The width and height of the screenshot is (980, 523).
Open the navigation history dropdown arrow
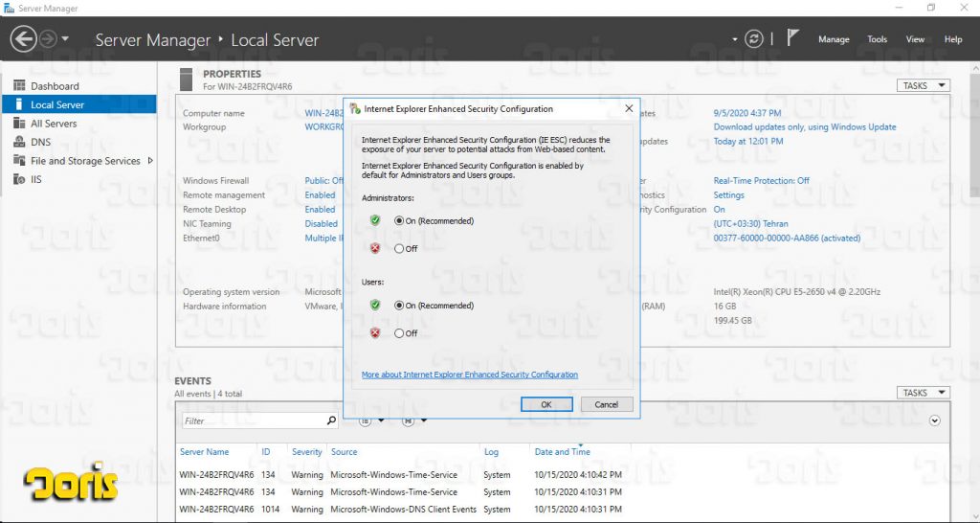pyautogui.click(x=65, y=39)
